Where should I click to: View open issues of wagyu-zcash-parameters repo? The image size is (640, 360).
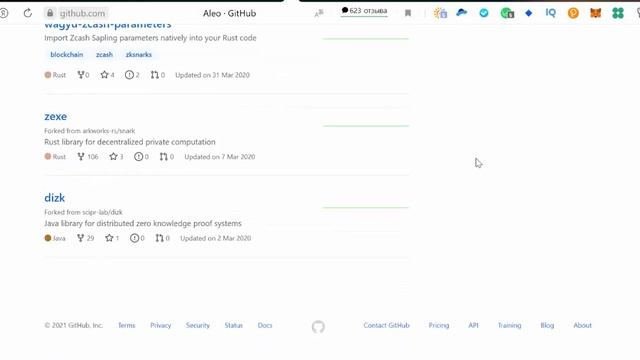click(x=132, y=75)
